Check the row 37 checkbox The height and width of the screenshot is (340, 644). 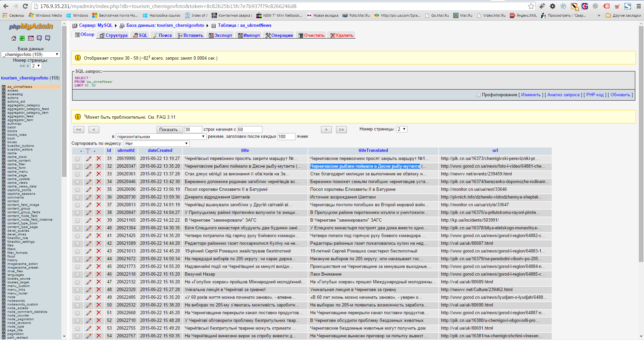pyautogui.click(x=77, y=205)
